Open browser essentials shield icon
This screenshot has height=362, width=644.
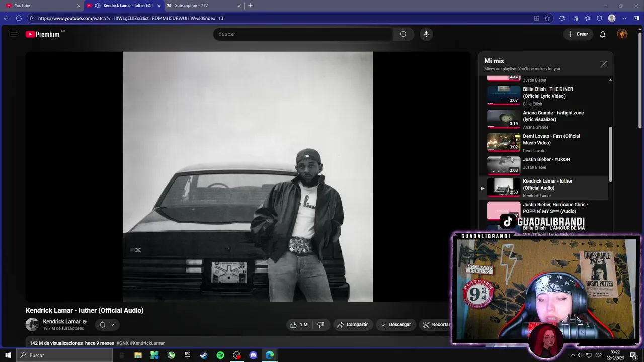click(x=599, y=18)
